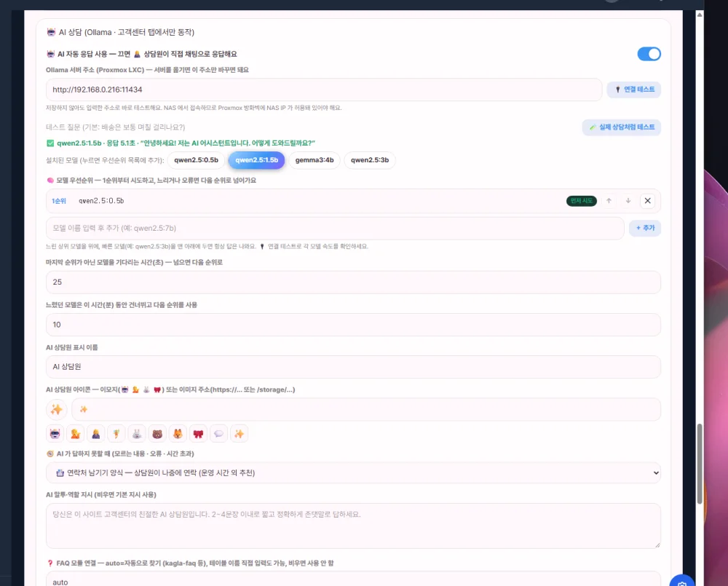Screen dimensions: 728x586
Task: Move qwen2.5:0.5b priority up with arrow
Action: point(609,201)
